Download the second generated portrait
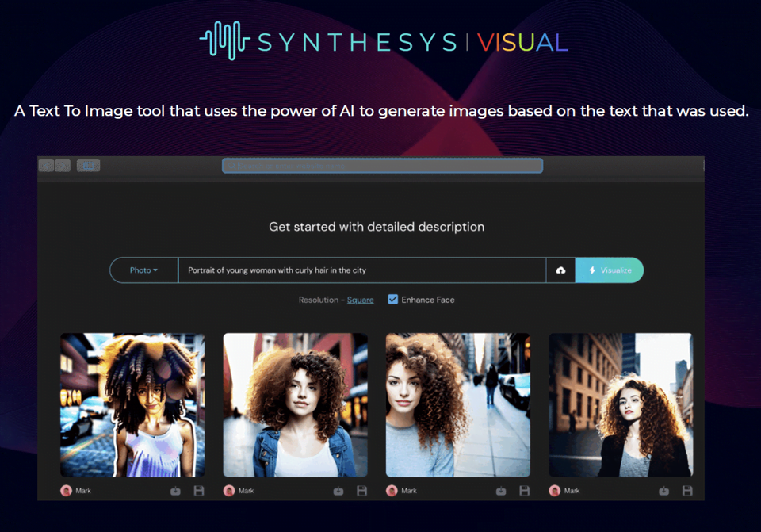The image size is (761, 532). coord(338,491)
